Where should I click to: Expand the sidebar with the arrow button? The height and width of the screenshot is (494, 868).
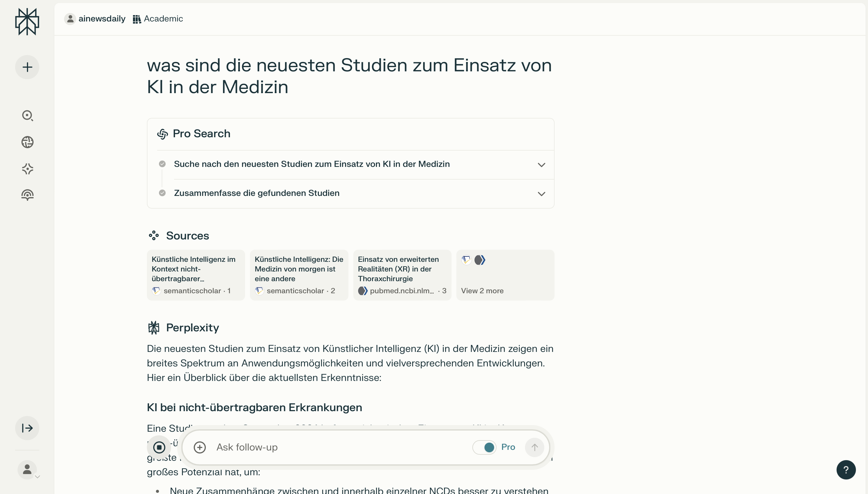[x=27, y=428]
